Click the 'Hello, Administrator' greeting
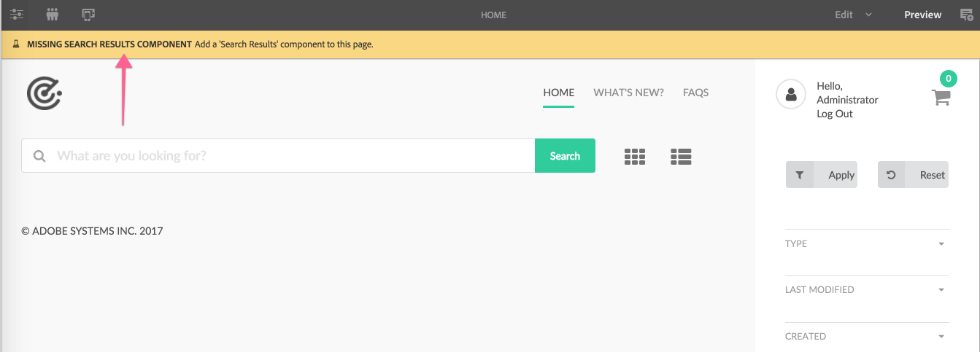This screenshot has height=352, width=980. pos(847,93)
